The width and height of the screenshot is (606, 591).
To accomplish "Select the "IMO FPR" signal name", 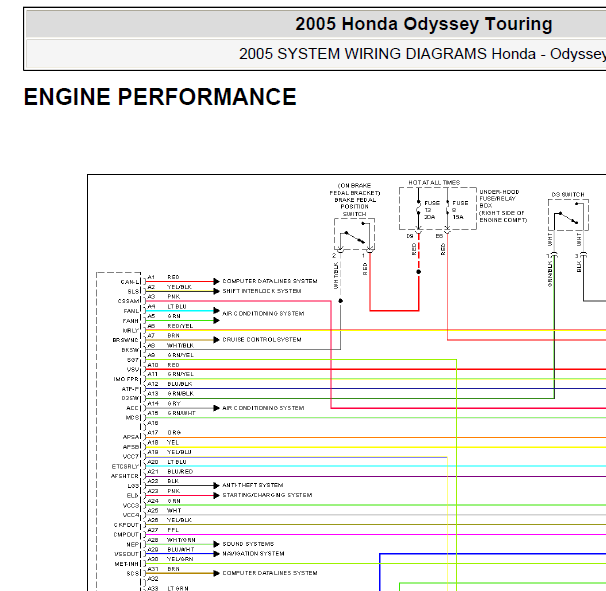I will [126, 379].
